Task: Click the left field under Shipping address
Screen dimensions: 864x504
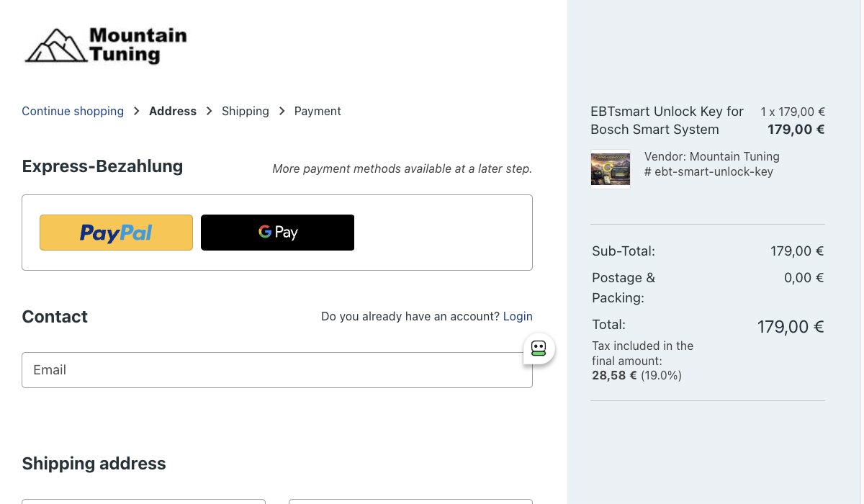Action: [143, 501]
